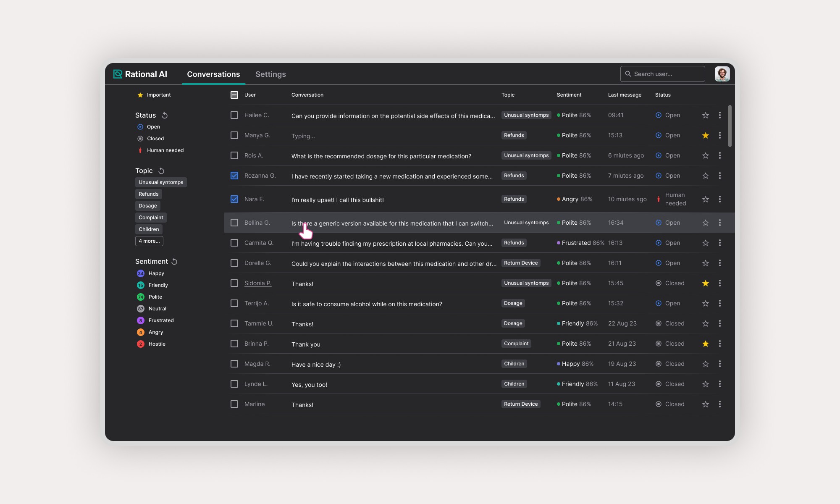840x504 pixels.
Task: Expand the '4 more...' topics list
Action: 149,241
